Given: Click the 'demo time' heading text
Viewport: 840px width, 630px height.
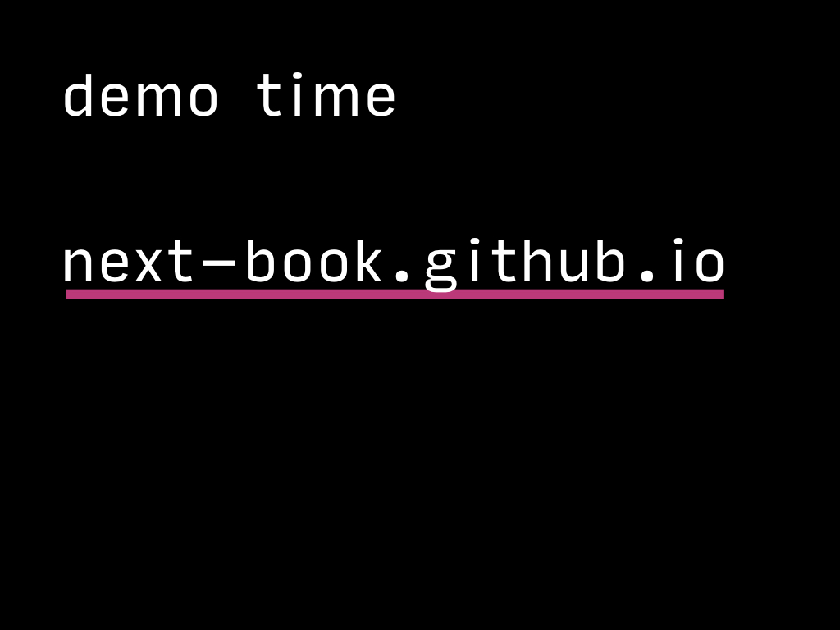Looking at the screenshot, I should point(230,95).
